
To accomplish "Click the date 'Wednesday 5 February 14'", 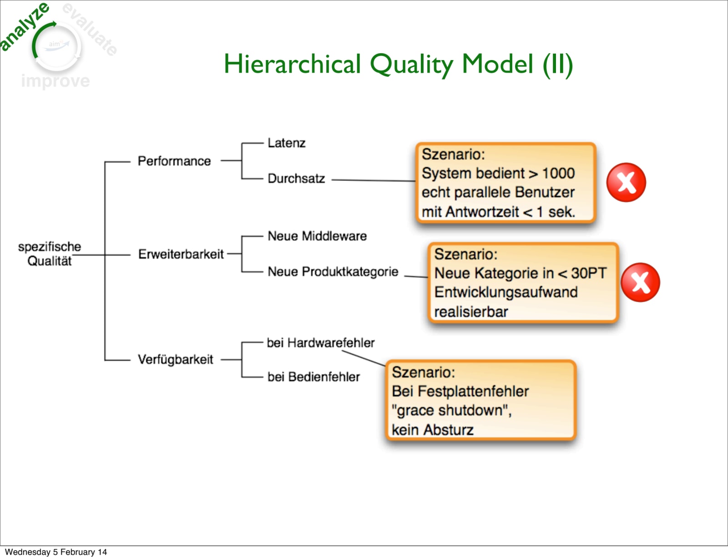I will point(56,552).
